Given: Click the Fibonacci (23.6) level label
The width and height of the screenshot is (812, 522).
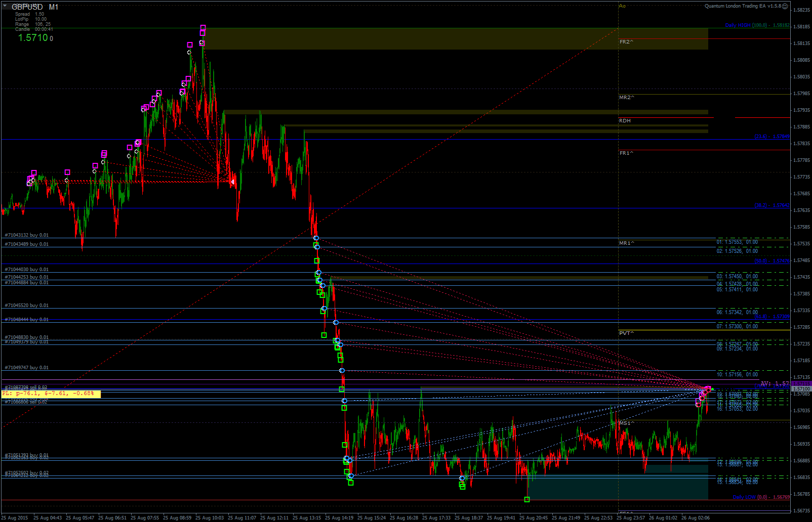Looking at the screenshot, I should point(772,137).
